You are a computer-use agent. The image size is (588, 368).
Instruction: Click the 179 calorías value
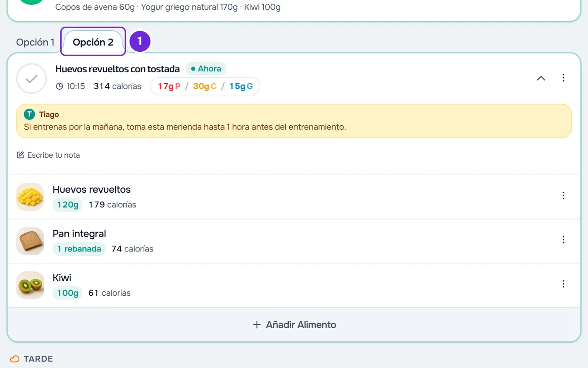(x=112, y=205)
